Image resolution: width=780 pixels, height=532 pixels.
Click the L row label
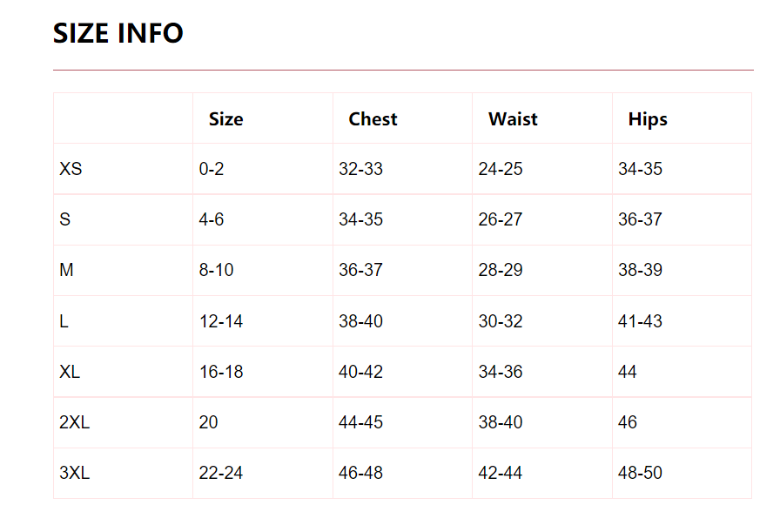click(64, 321)
